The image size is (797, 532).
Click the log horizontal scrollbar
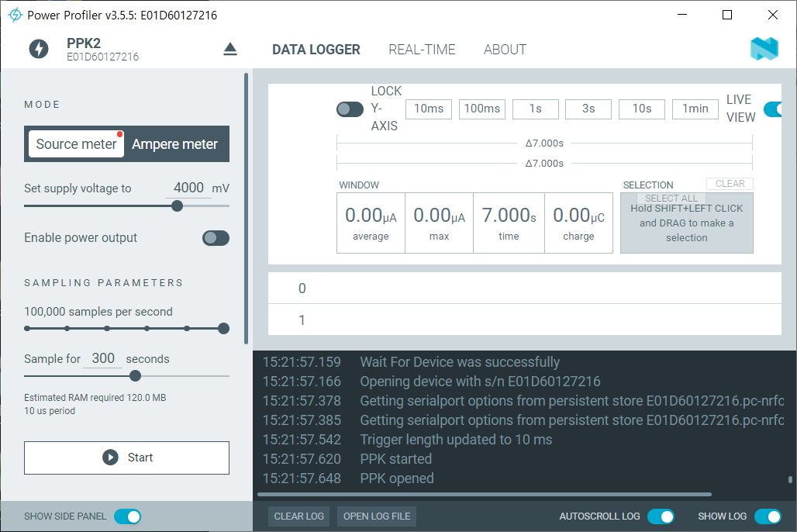(x=485, y=494)
